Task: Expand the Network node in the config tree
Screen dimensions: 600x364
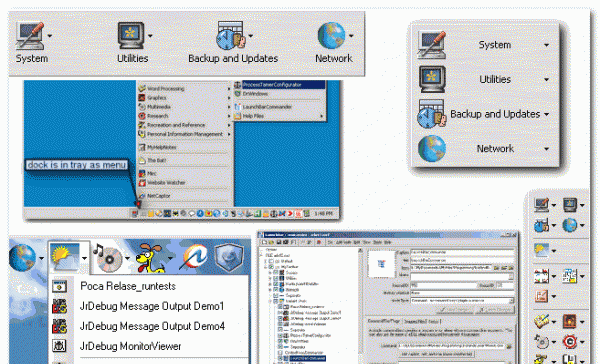Action: tap(270, 289)
